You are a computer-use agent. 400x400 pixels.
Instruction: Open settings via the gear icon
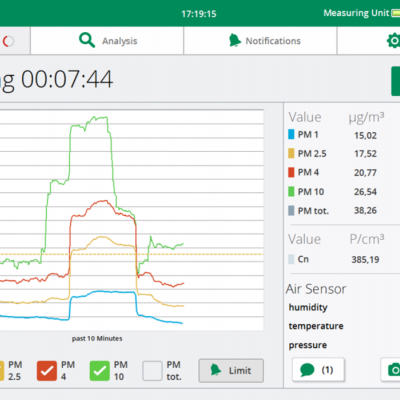394,41
